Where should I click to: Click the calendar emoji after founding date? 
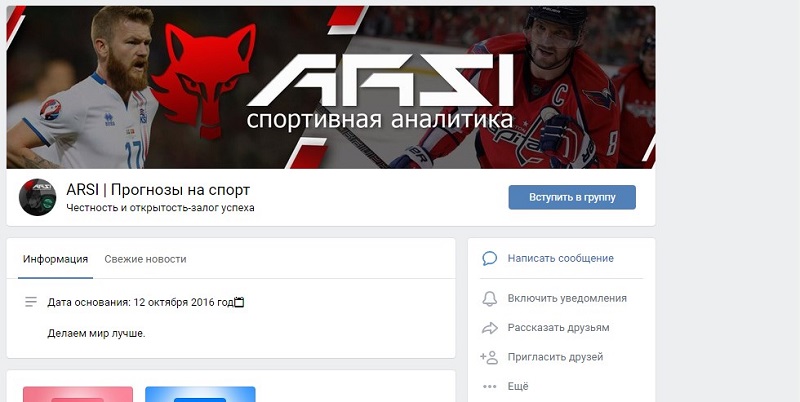(x=239, y=302)
